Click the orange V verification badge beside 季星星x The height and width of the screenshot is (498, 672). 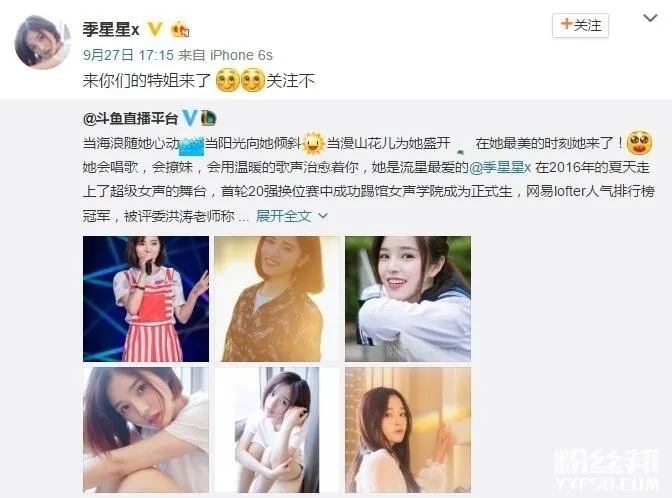(x=155, y=29)
